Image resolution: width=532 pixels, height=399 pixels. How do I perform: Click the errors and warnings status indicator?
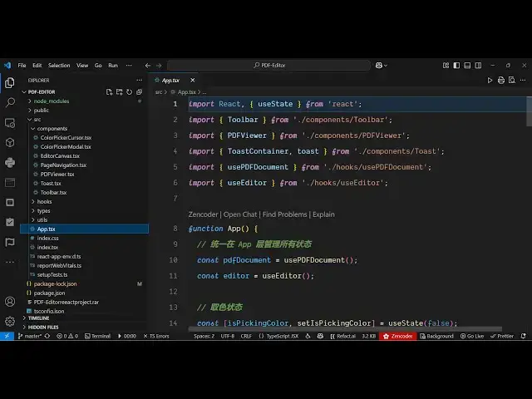click(x=67, y=336)
